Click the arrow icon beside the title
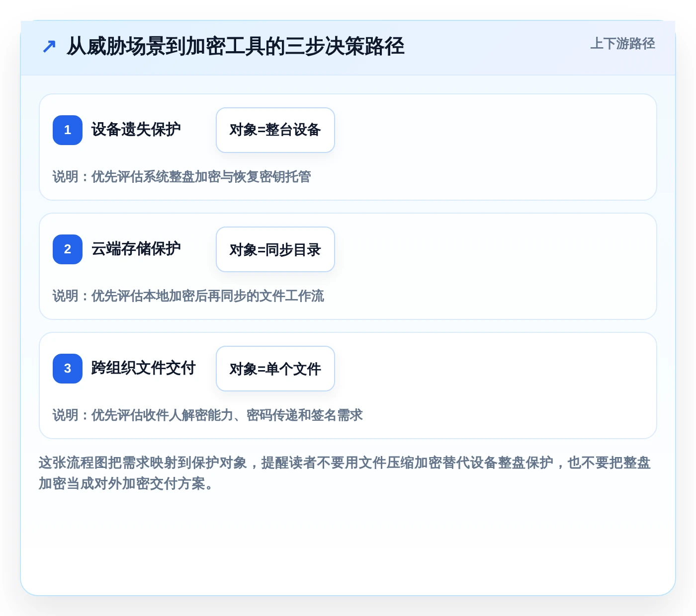The width and height of the screenshot is (696, 616). tap(49, 47)
